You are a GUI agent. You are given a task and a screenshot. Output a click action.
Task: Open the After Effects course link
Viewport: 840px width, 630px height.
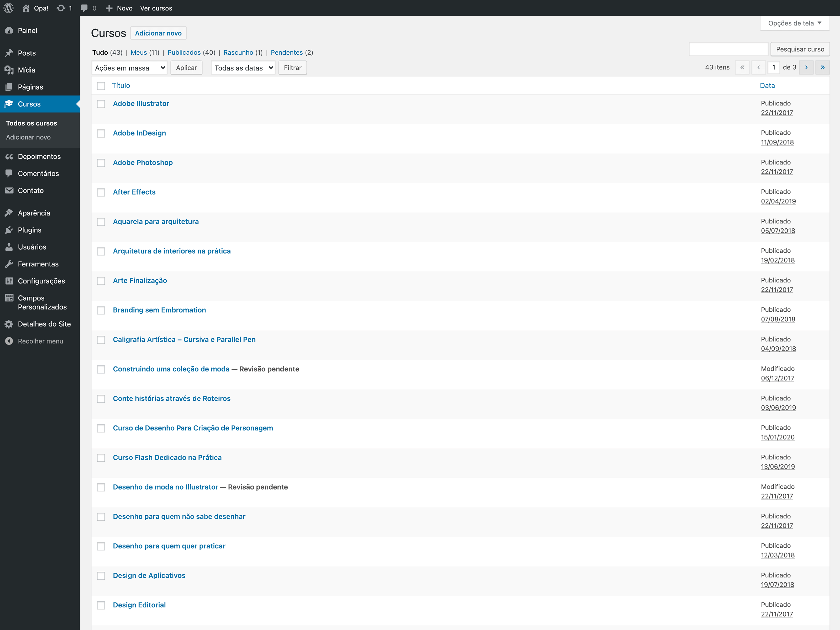(x=134, y=192)
